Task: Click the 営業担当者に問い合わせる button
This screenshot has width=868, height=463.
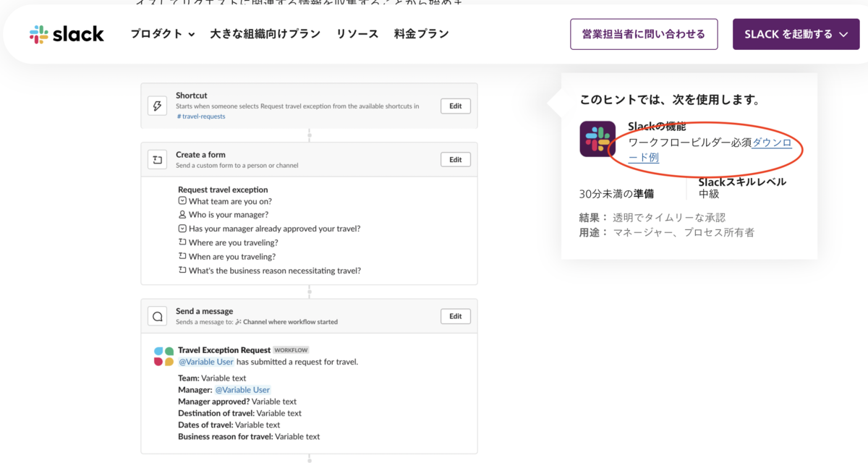Action: (x=644, y=34)
